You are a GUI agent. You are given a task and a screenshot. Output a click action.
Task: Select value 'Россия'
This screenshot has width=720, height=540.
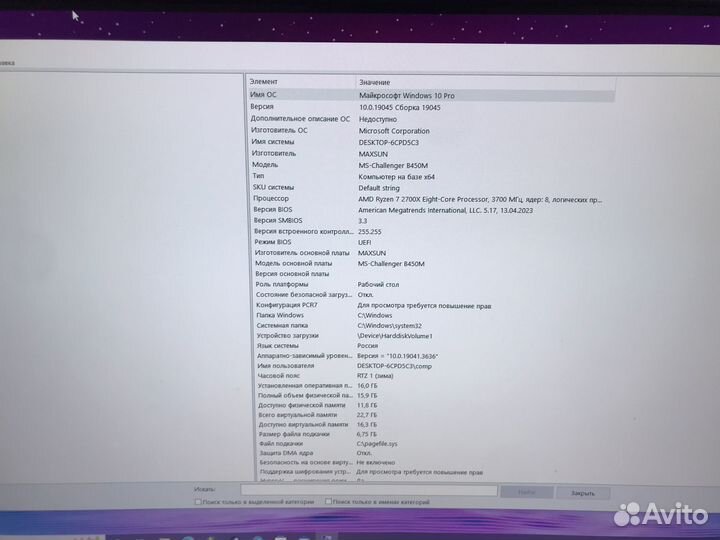[368, 346]
